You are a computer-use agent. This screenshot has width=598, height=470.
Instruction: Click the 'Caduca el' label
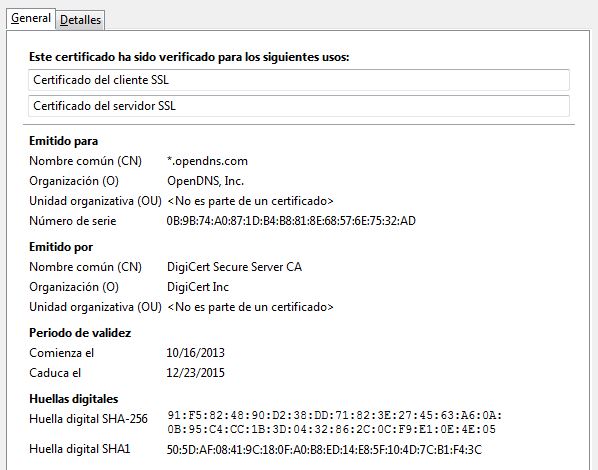55,373
